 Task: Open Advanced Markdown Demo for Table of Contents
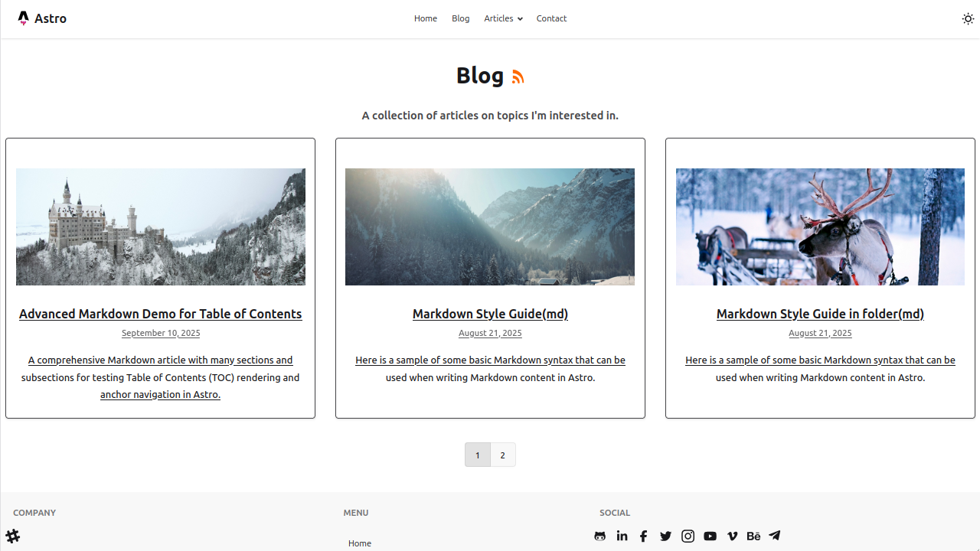coord(160,314)
